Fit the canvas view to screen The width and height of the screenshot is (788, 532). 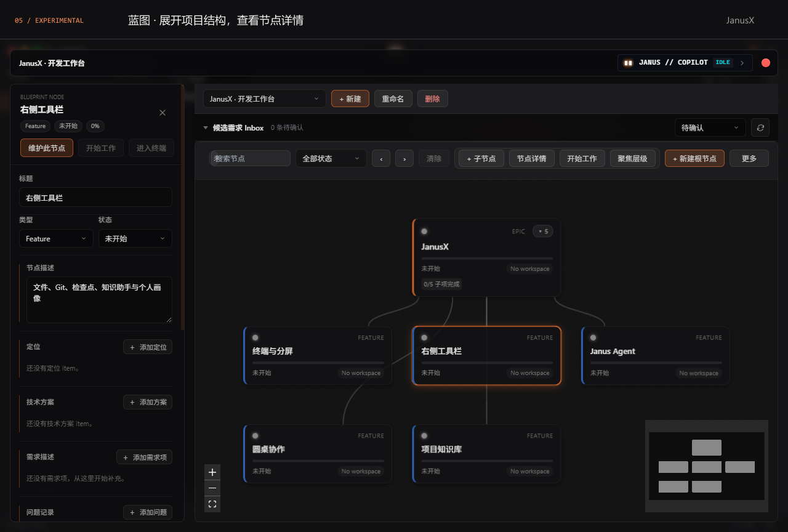(212, 504)
